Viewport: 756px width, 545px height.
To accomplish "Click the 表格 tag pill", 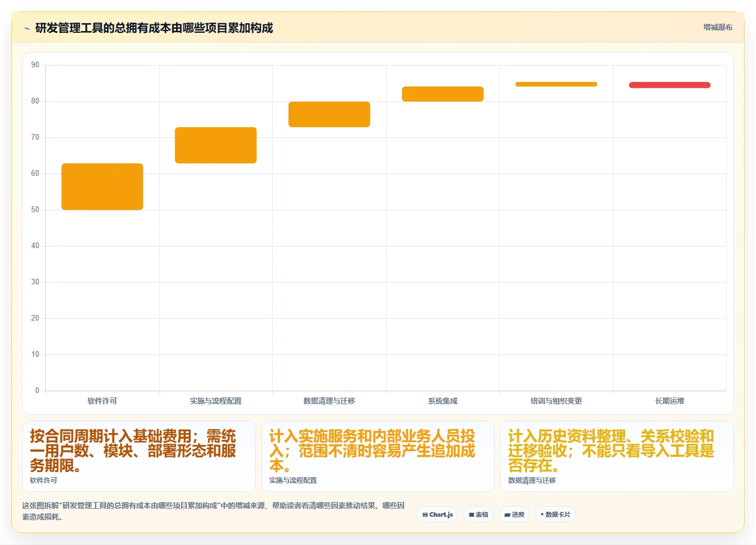I will [x=478, y=514].
